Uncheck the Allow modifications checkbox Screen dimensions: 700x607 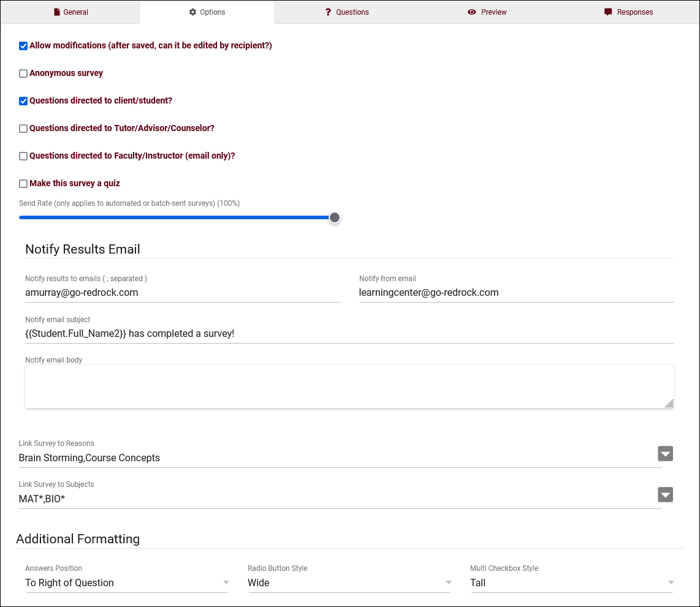23,46
